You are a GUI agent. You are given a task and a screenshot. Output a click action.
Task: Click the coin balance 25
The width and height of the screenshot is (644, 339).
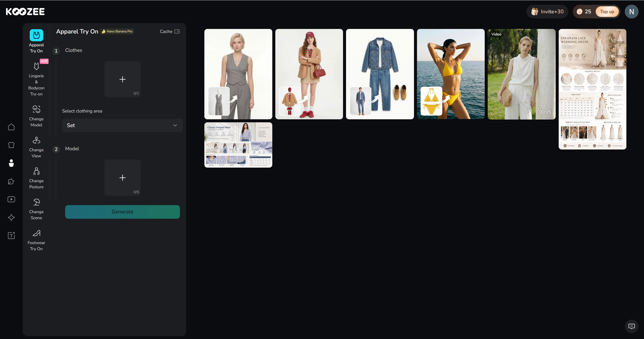(584, 12)
